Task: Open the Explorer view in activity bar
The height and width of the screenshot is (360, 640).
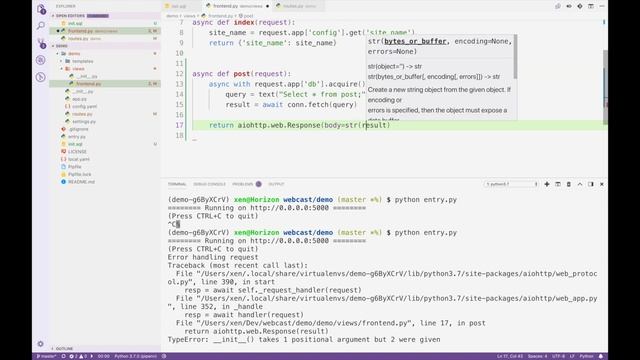Action: click(x=41, y=9)
